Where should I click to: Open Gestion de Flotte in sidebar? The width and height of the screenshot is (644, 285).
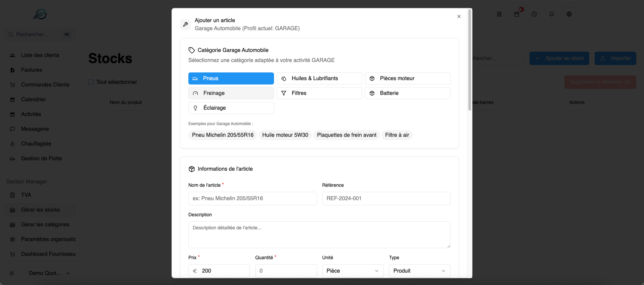click(x=40, y=159)
